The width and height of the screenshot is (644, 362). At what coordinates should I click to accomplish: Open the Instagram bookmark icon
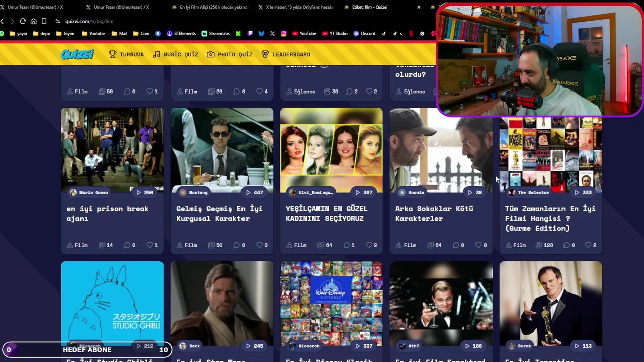[x=284, y=34]
